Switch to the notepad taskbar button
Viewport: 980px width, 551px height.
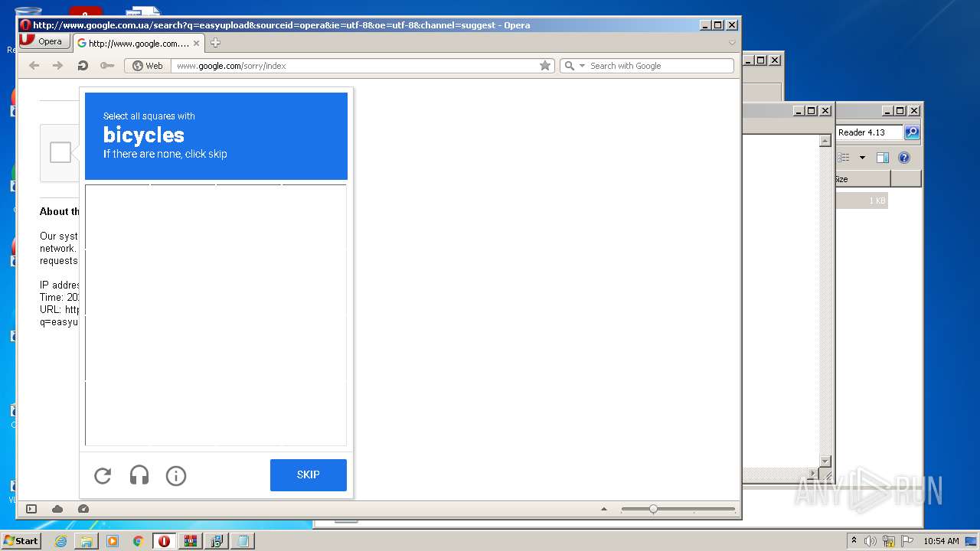point(243,541)
